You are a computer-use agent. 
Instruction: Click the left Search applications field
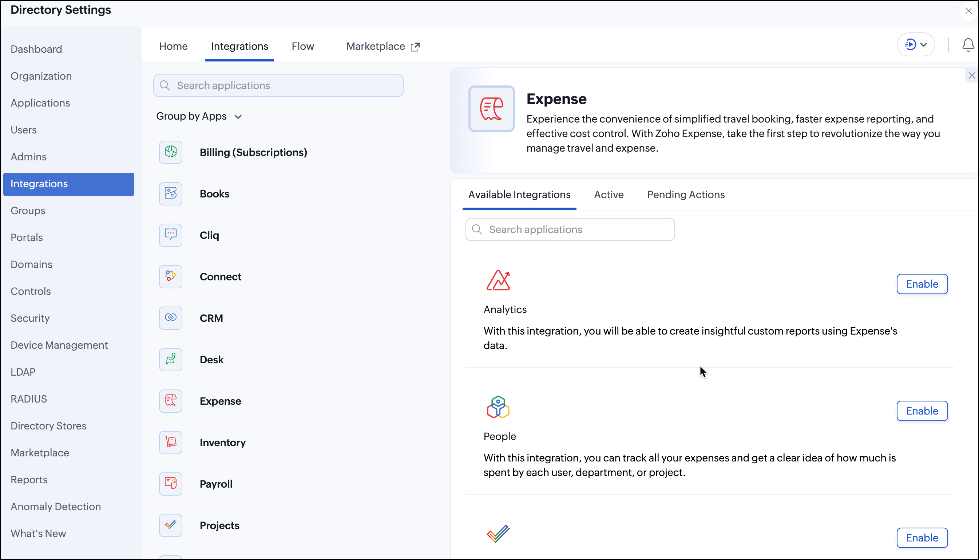pyautogui.click(x=278, y=86)
